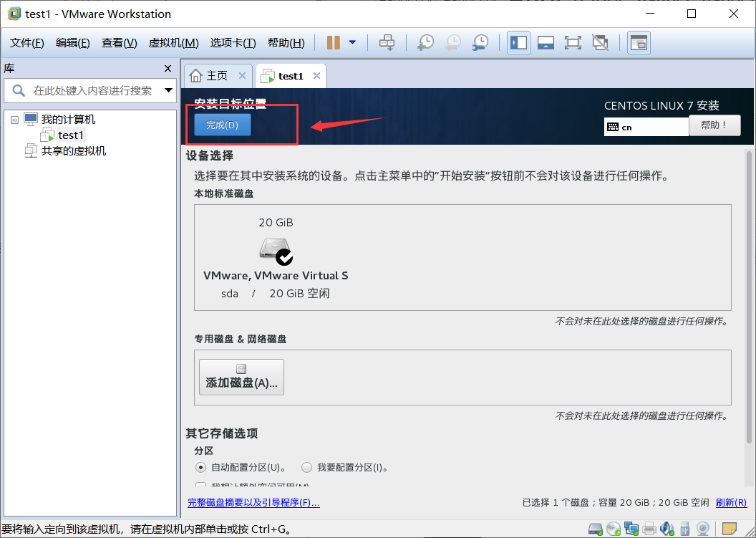The image size is (756, 538).
Task: Close the 主页 tab
Action: pos(242,76)
